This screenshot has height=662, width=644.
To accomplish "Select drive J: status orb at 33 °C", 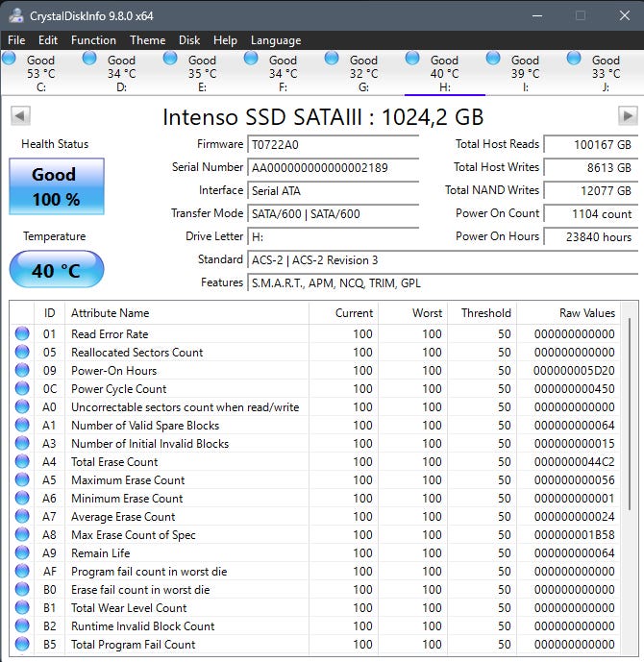I will [575, 60].
